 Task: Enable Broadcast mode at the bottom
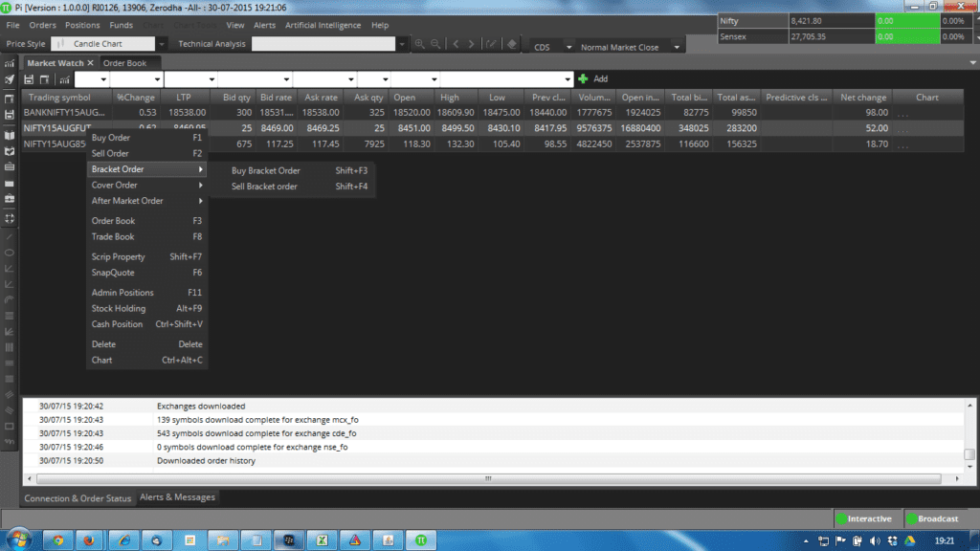(934, 518)
